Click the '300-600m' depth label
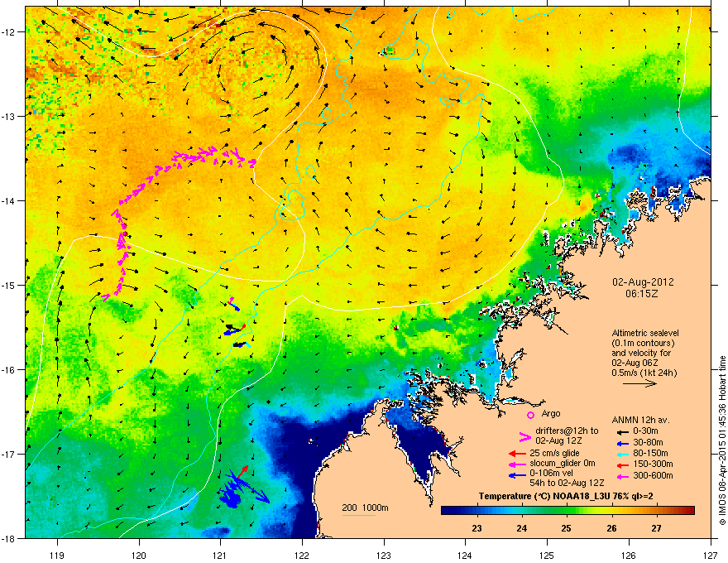The height and width of the screenshot is (563, 728). coord(653,475)
